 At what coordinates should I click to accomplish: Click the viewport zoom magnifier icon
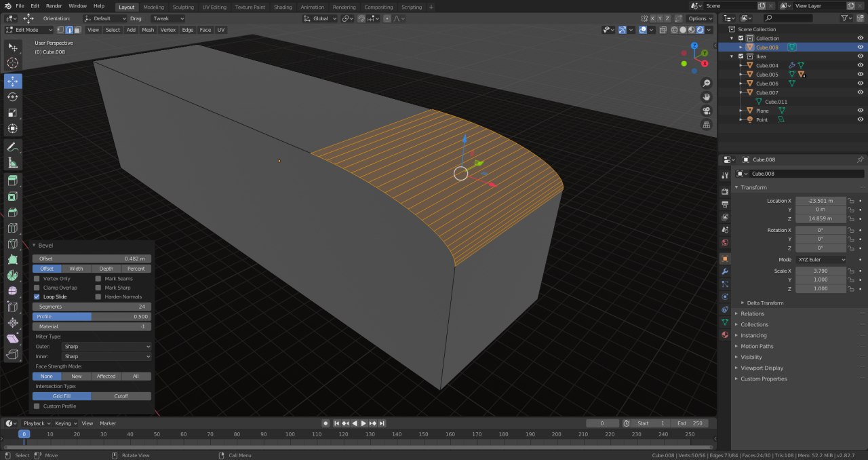[x=707, y=83]
